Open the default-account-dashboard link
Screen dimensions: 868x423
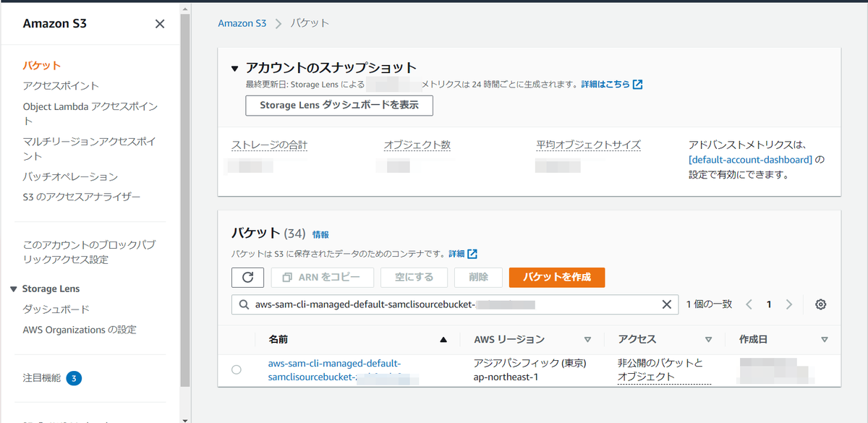click(x=751, y=160)
